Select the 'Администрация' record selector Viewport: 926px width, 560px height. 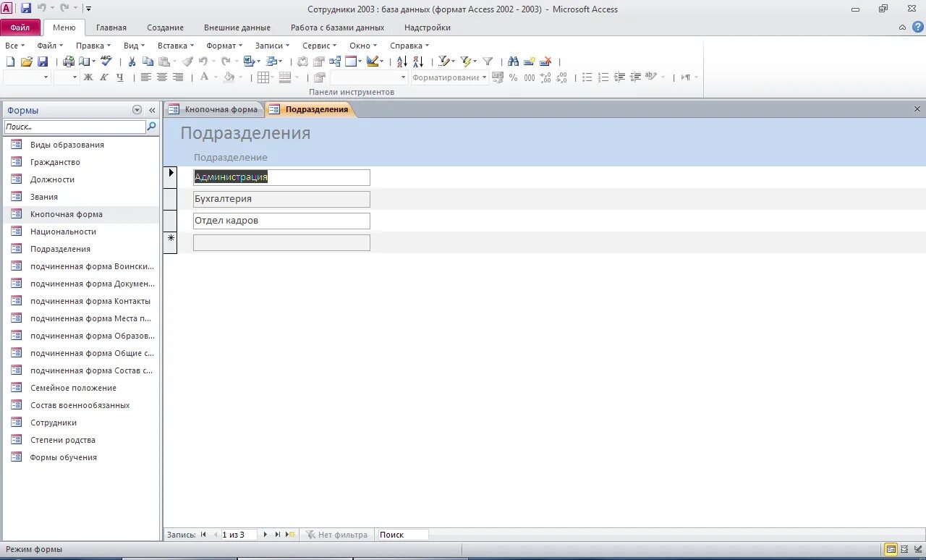(x=170, y=177)
